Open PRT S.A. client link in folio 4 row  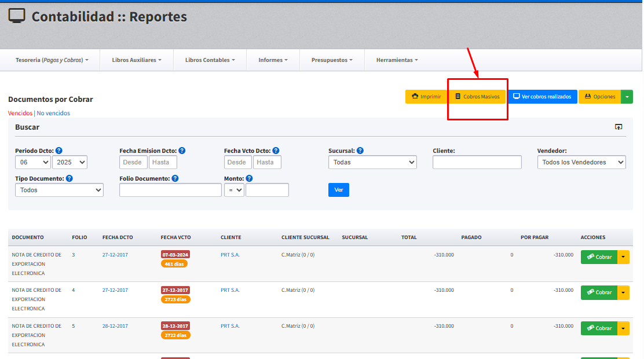coord(230,290)
